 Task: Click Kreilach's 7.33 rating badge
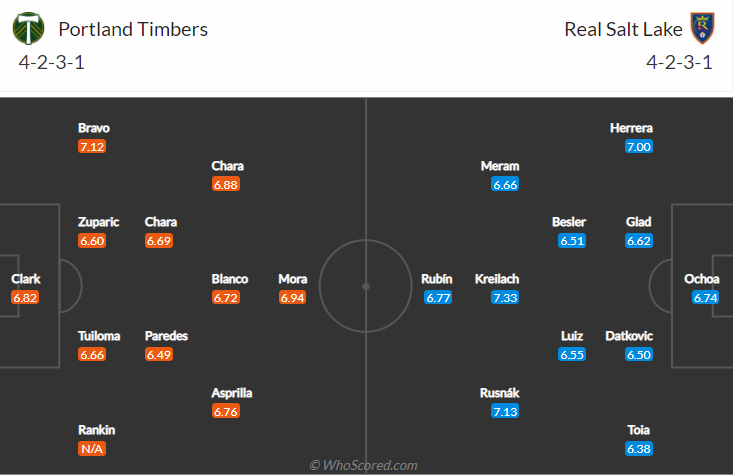point(505,298)
